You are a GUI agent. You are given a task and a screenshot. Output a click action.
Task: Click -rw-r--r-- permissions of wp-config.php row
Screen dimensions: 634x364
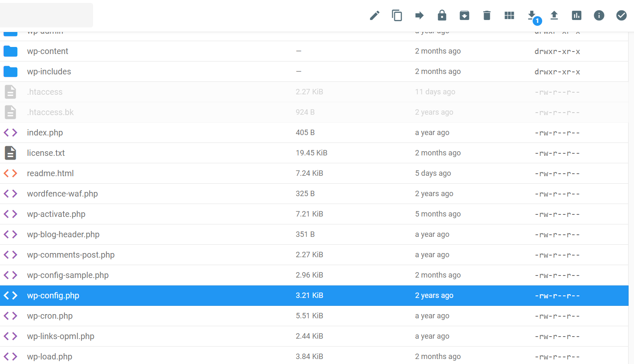pyautogui.click(x=557, y=296)
